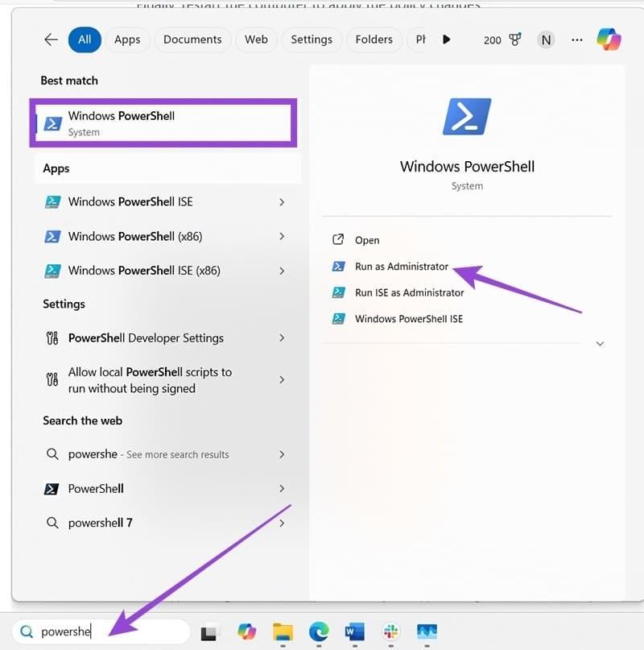Viewport: 644px width, 650px height.
Task: Open Copilot from the taskbar
Action: point(247,632)
